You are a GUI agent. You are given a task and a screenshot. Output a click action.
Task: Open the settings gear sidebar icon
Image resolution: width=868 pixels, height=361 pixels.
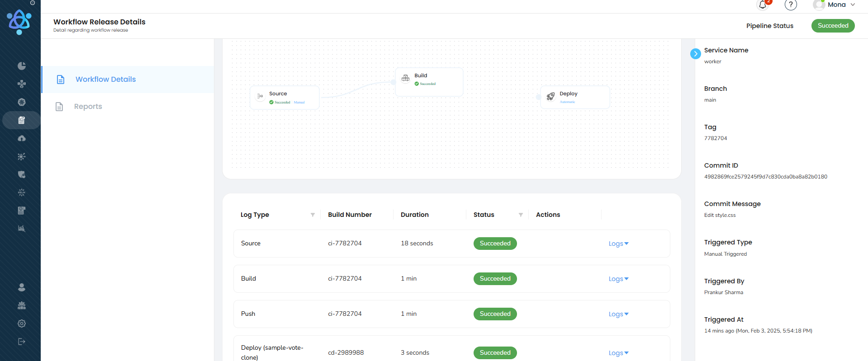point(21,323)
